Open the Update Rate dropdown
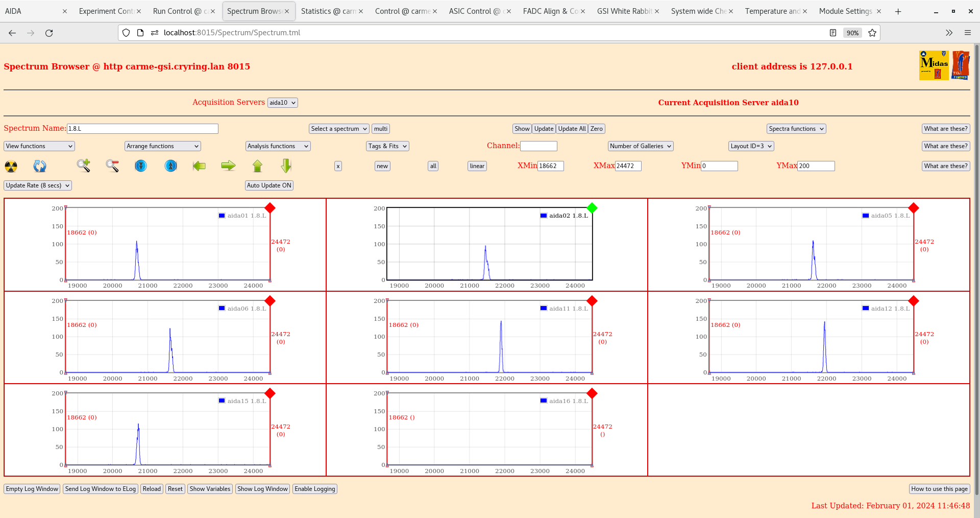Viewport: 980px width, 518px height. tap(37, 185)
